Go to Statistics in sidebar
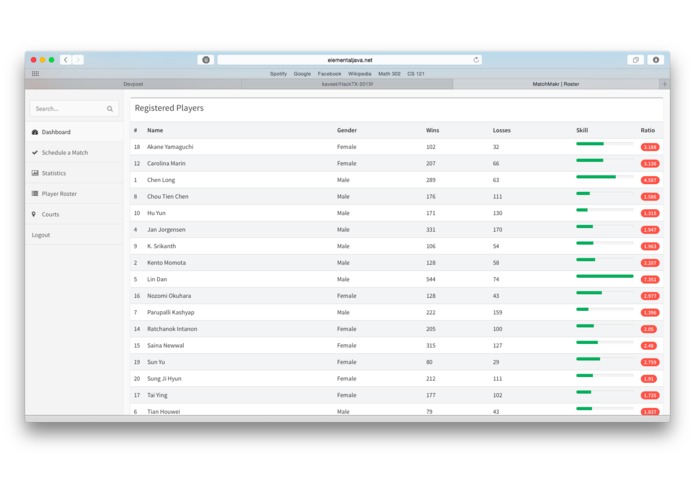Viewport: 695px width, 494px height. click(74, 173)
